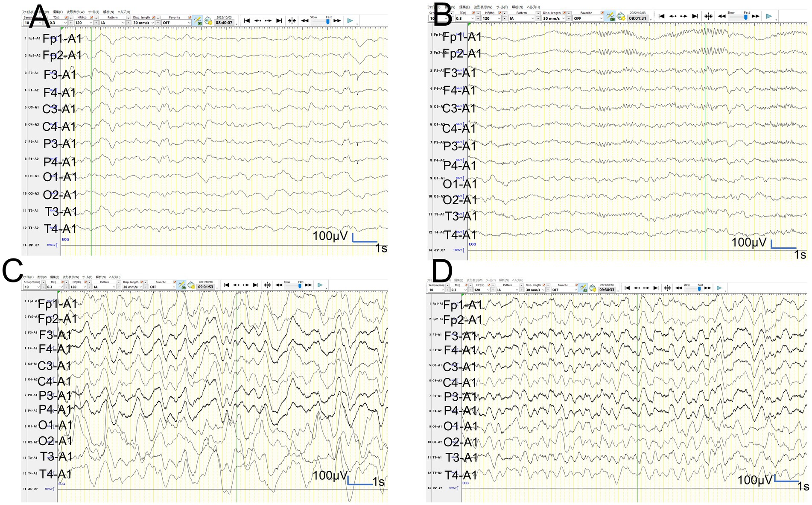The height and width of the screenshot is (505, 812).
Task: Click the center-cursor arrows icon in panel D
Action: (x=668, y=288)
